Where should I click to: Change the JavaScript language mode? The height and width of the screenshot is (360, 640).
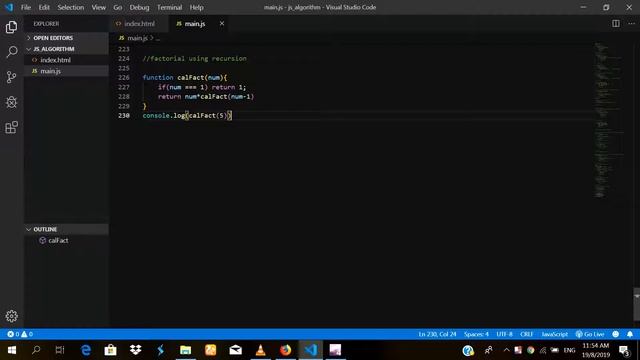point(555,334)
